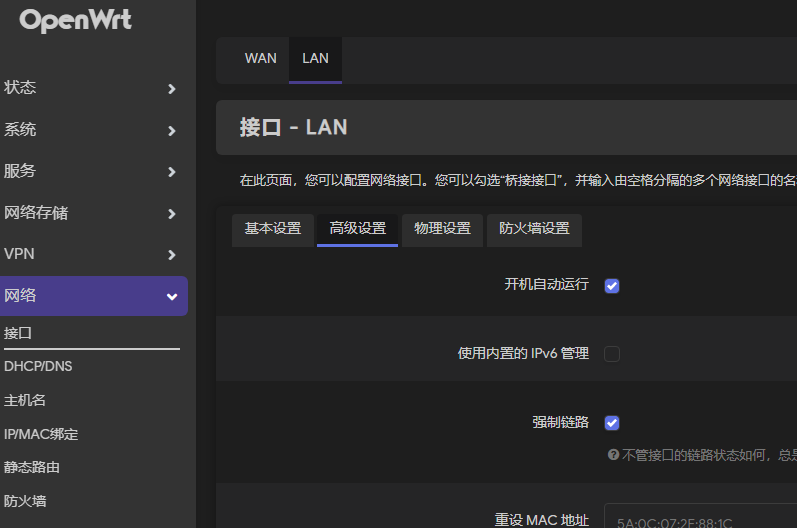Go to IP/MAC绑定 submenu link
Image resolution: width=797 pixels, height=528 pixels.
point(41,434)
